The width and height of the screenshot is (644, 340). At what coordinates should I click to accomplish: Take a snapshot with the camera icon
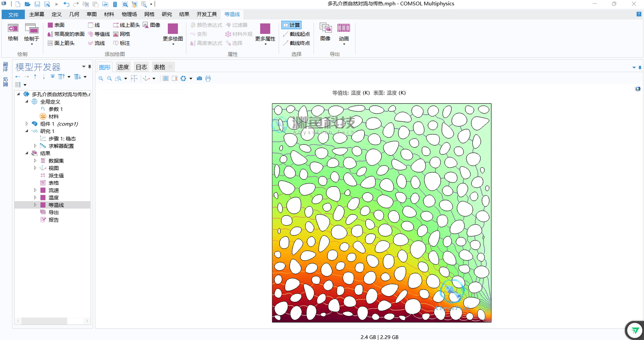point(199,78)
